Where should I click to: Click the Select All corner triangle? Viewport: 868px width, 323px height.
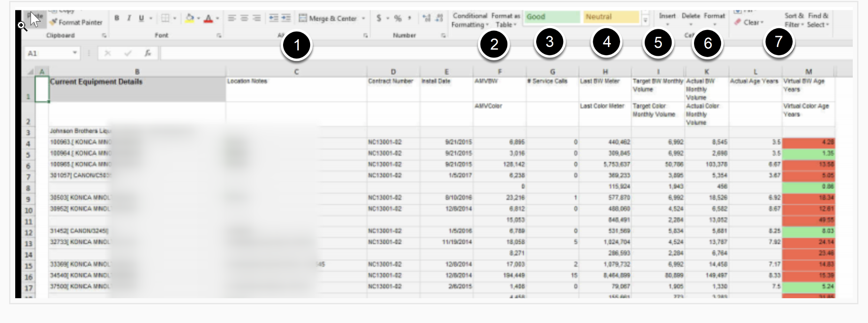(x=30, y=71)
